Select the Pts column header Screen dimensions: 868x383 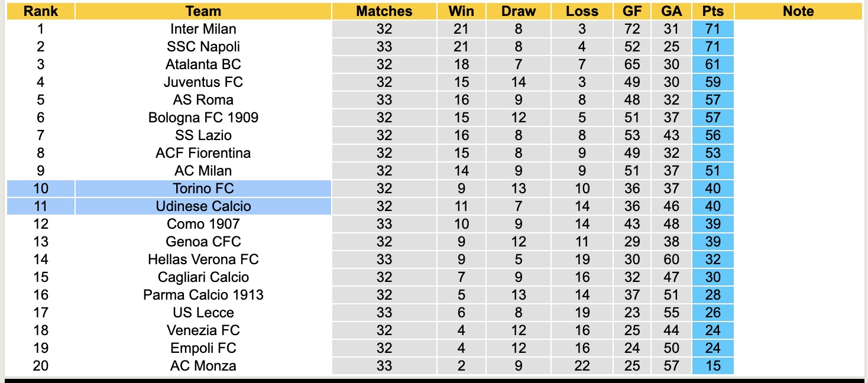click(713, 11)
